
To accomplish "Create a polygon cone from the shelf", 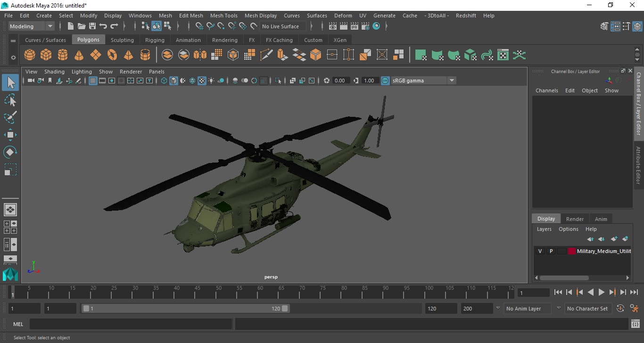I will 79,55.
